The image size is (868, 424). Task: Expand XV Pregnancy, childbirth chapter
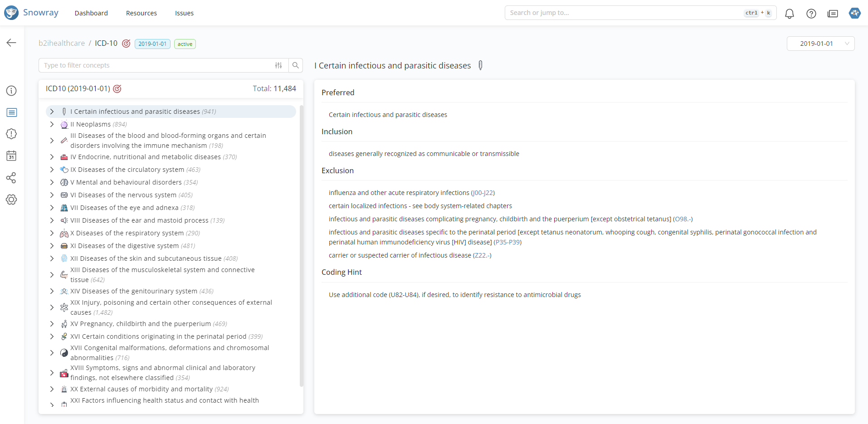(x=52, y=324)
